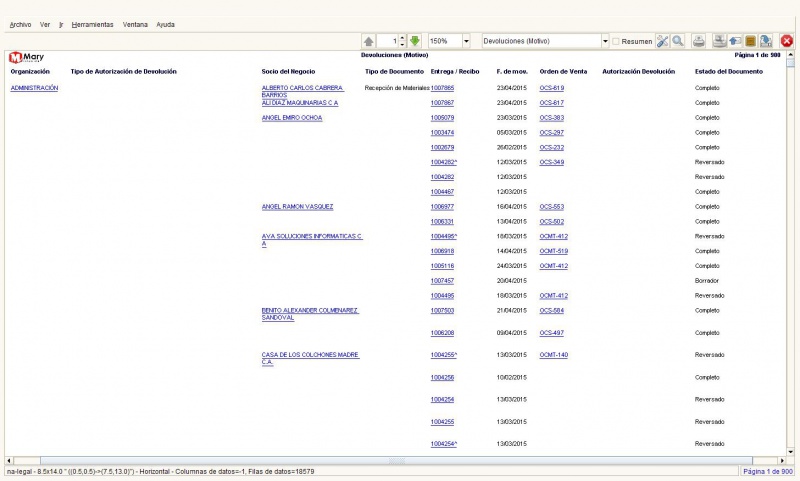
Task: Open the Ayuda menu
Action: [165, 24]
